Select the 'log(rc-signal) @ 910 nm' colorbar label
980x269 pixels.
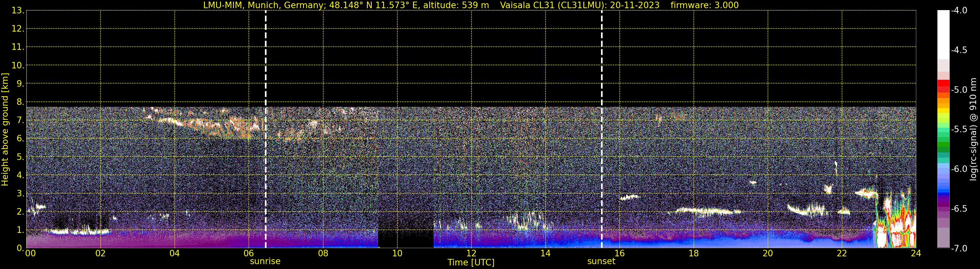(973, 130)
